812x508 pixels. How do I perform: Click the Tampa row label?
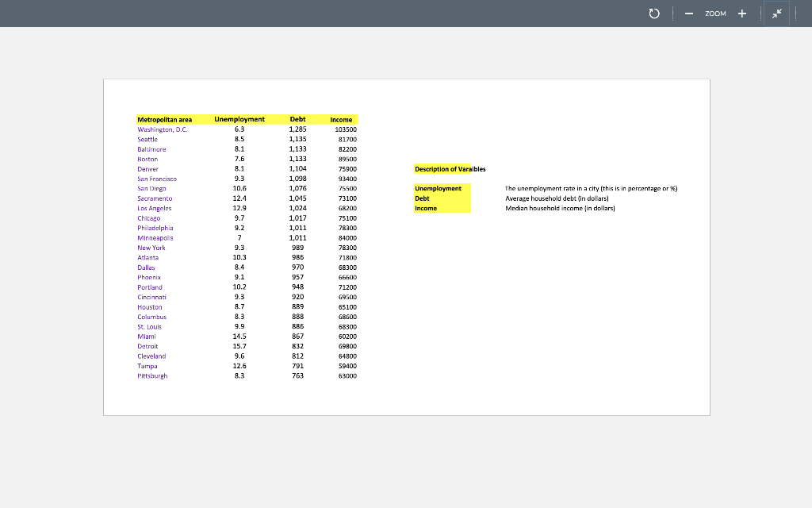147,366
